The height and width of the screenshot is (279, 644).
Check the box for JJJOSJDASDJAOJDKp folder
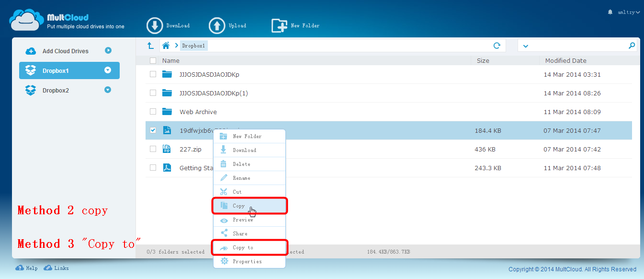point(153,74)
